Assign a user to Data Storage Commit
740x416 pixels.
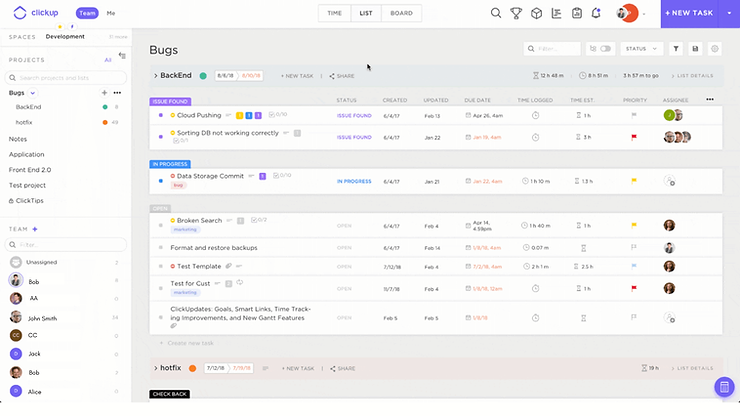click(x=669, y=181)
